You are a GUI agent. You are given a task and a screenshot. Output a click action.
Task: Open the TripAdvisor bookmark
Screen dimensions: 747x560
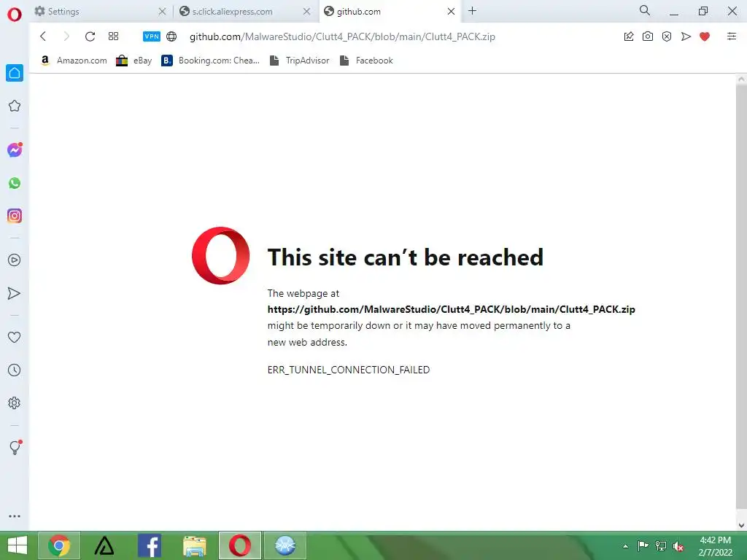[300, 61]
